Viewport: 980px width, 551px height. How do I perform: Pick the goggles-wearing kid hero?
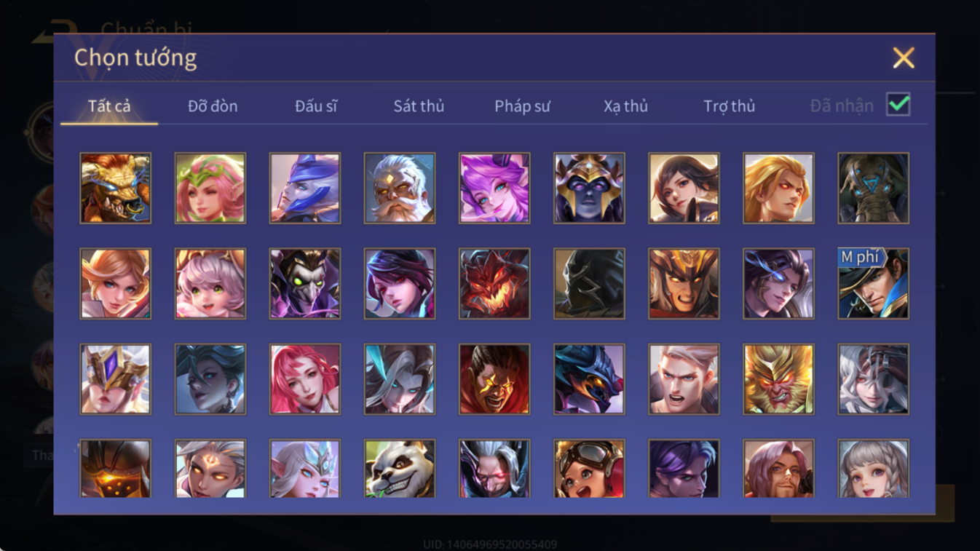[589, 469]
